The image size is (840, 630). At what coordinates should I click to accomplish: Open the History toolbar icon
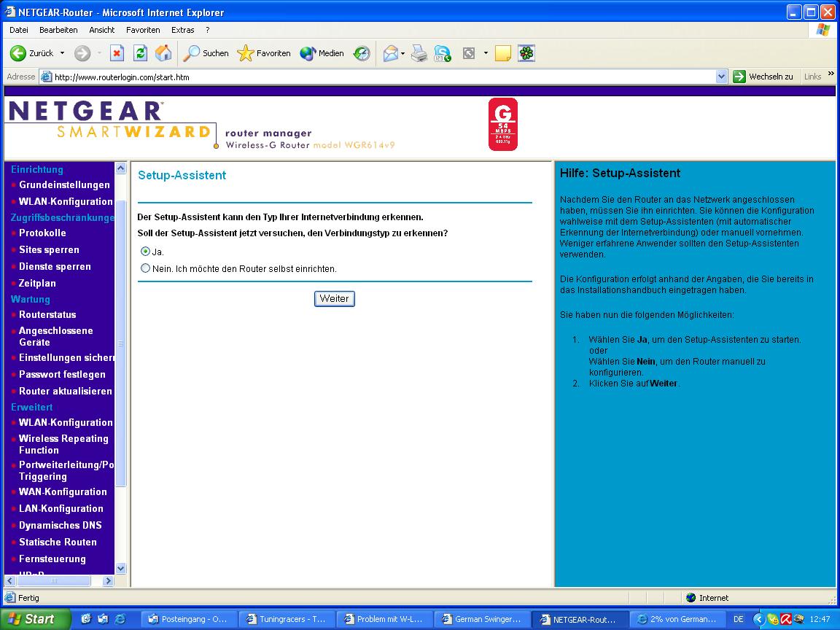(x=362, y=53)
